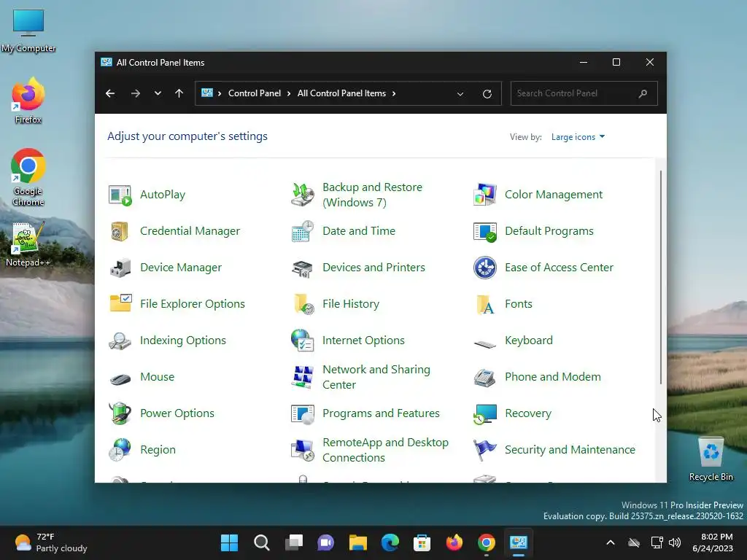The height and width of the screenshot is (560, 747).
Task: Click the Keyboard icon
Action: coord(485,344)
